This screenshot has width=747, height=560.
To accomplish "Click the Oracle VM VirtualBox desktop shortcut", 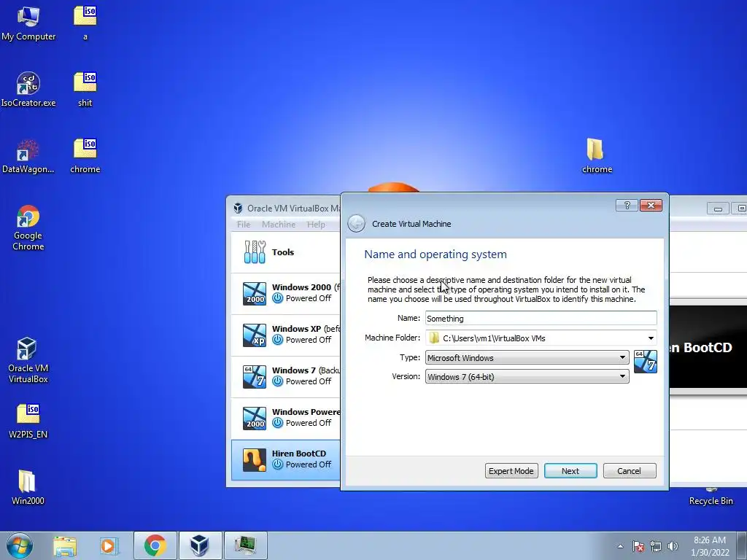I will click(x=28, y=360).
